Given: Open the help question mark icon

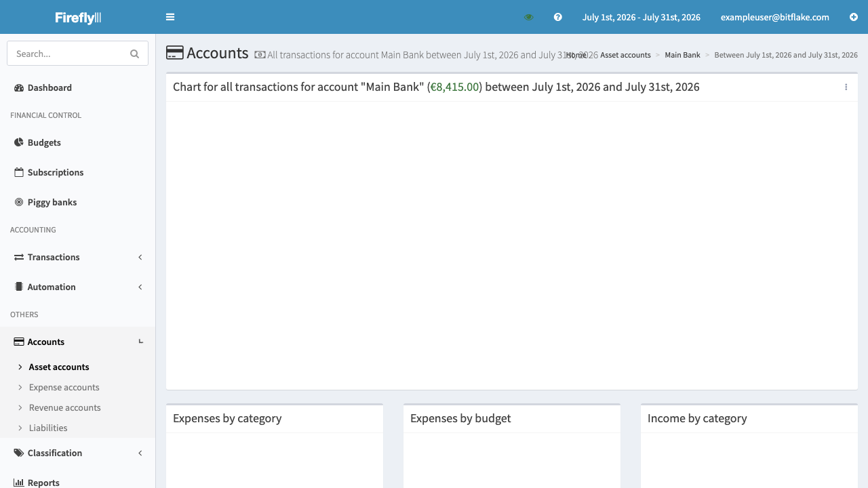Looking at the screenshot, I should tap(558, 17).
